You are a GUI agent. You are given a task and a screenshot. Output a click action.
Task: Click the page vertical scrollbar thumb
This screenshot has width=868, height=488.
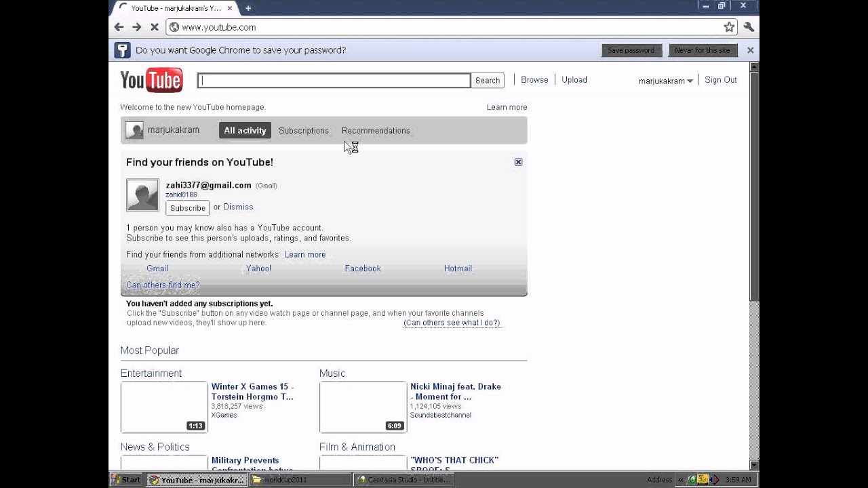click(754, 186)
